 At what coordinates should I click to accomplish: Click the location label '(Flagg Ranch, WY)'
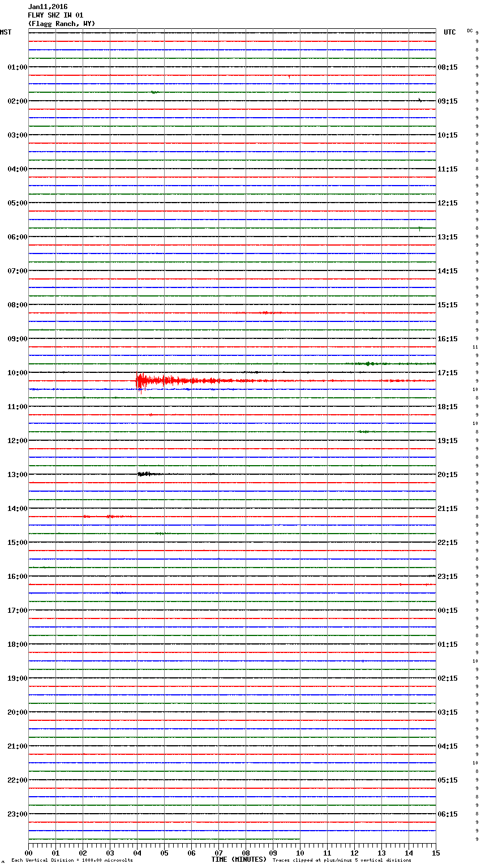click(62, 24)
